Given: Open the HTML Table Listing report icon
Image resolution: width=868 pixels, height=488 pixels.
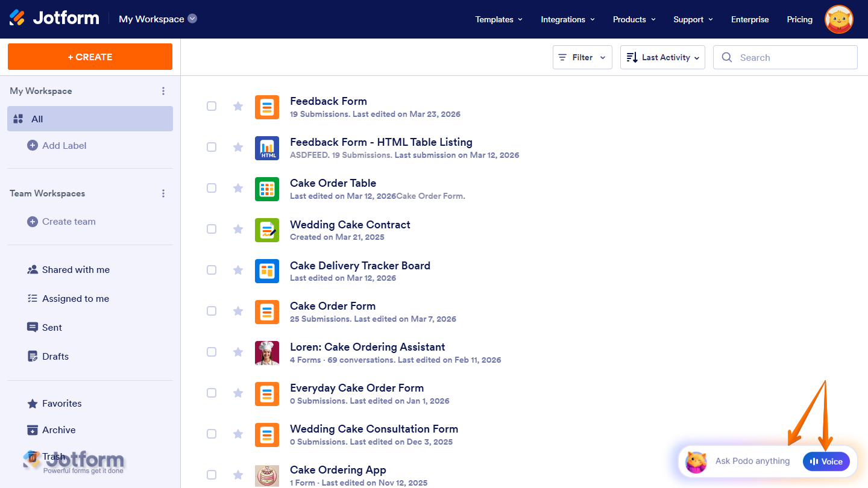Looking at the screenshot, I should tap(267, 148).
